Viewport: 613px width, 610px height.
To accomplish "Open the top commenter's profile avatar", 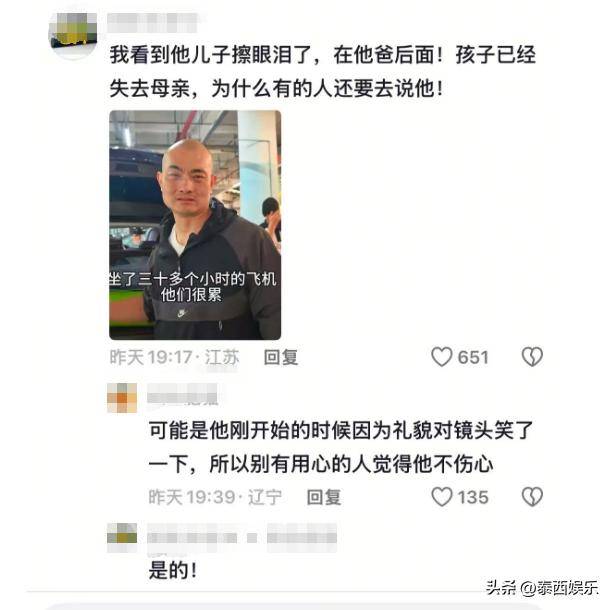I will (x=73, y=35).
